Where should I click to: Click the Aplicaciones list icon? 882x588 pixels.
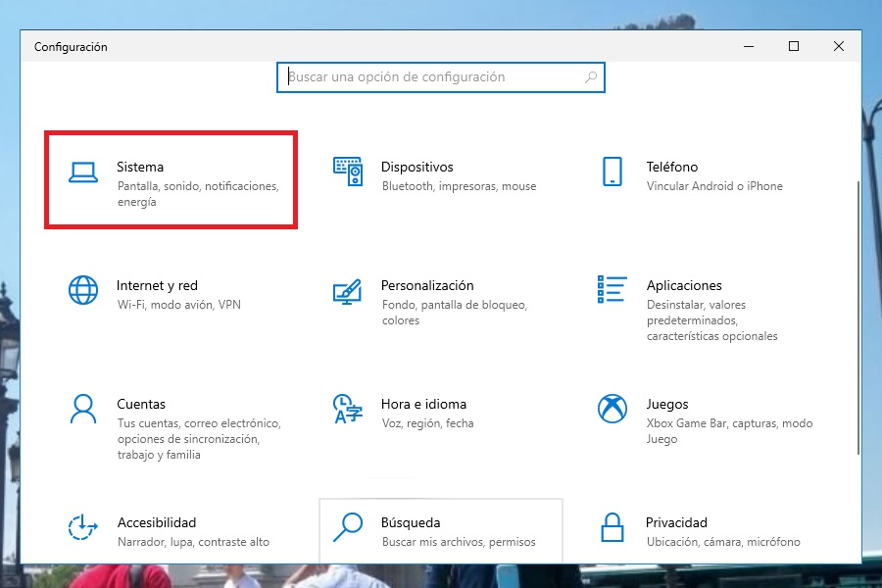click(x=612, y=289)
